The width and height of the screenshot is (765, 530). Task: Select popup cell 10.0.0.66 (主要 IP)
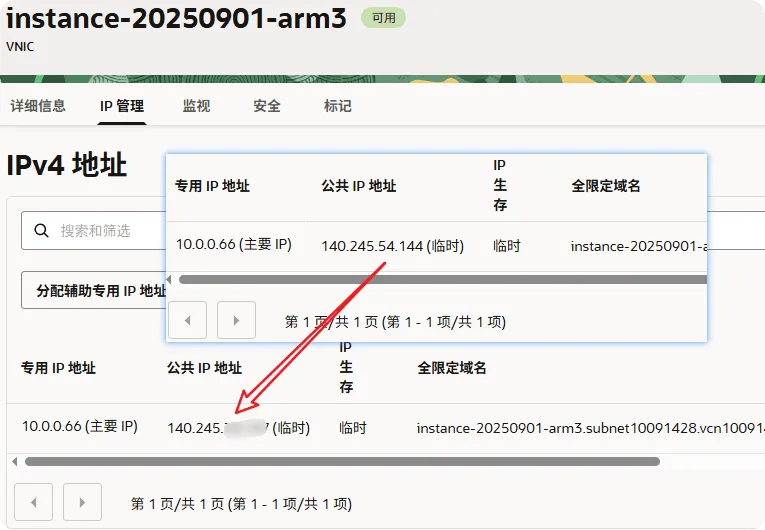click(234, 245)
